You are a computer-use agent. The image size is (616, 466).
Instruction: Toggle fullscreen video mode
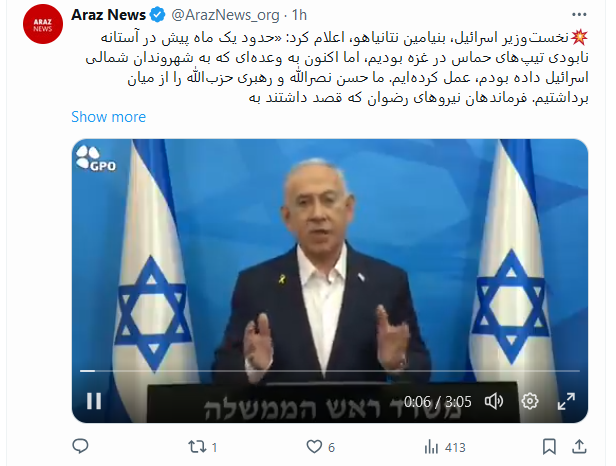point(566,401)
